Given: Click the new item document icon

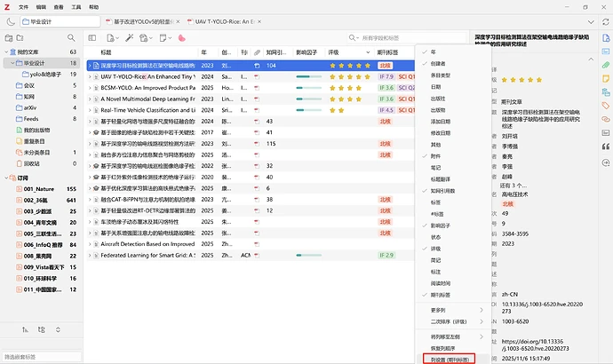Looking at the screenshot, I should pyautogui.click(x=111, y=38).
